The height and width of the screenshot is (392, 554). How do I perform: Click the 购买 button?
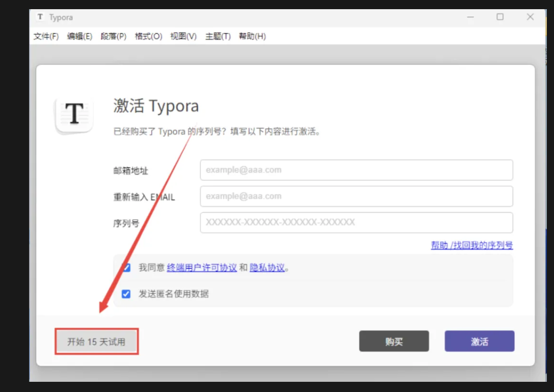pyautogui.click(x=394, y=341)
